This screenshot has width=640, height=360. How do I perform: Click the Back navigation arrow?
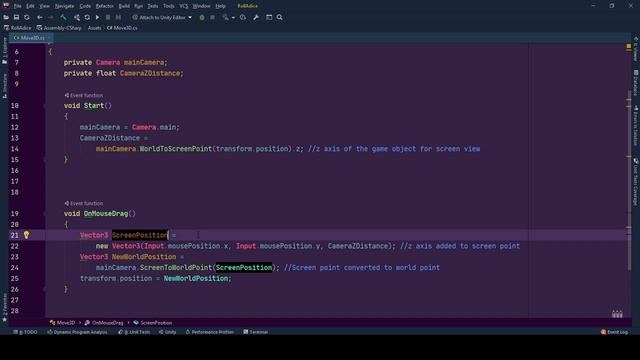40,18
